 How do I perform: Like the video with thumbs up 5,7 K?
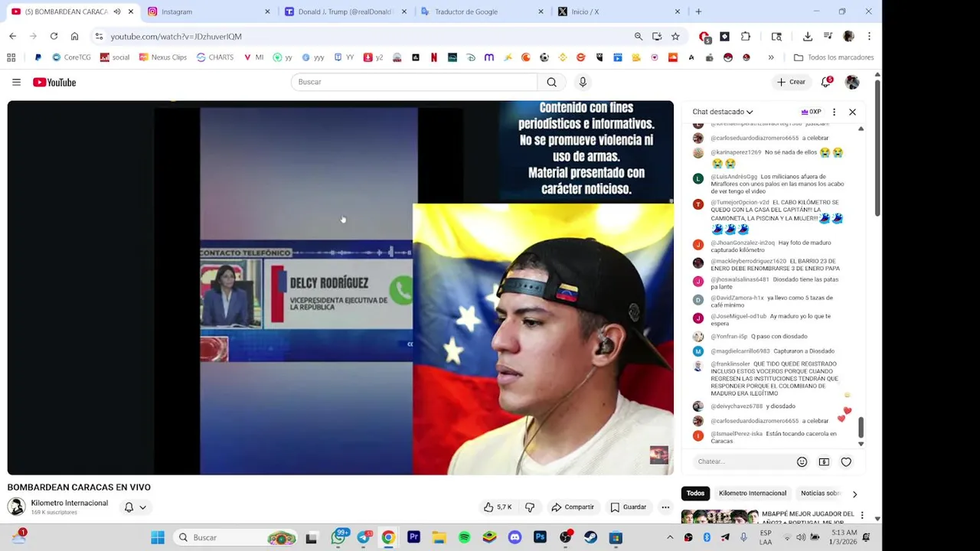[497, 507]
